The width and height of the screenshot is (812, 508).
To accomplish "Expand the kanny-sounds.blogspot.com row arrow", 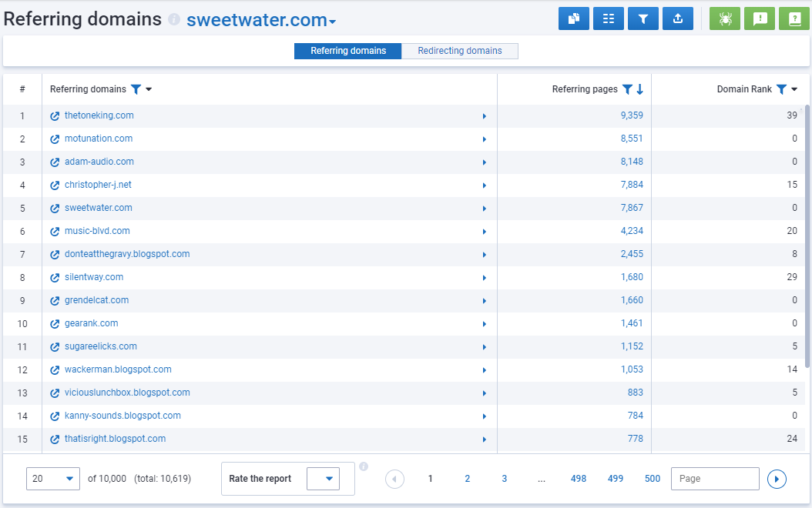I will pos(485,416).
